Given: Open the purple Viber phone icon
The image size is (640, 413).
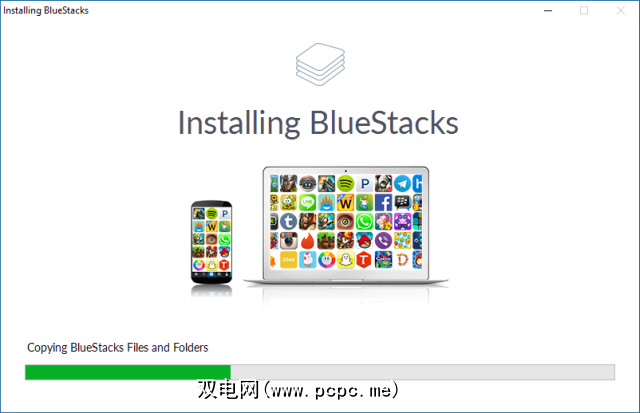Looking at the screenshot, I should (x=383, y=241).
